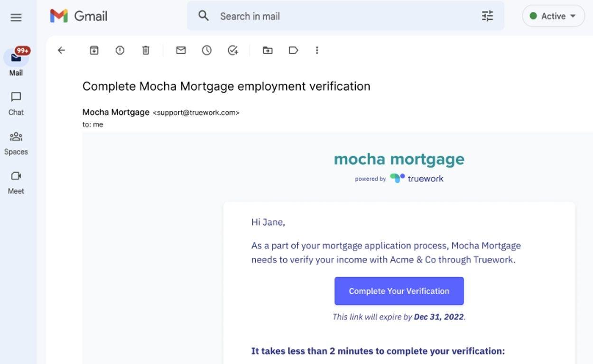This screenshot has width=593, height=364.
Task: Report this email as spam
Action: pyautogui.click(x=120, y=50)
